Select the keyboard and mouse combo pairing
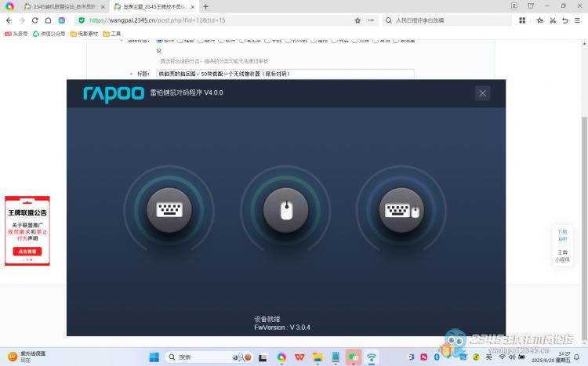This screenshot has width=588, height=366. click(401, 210)
